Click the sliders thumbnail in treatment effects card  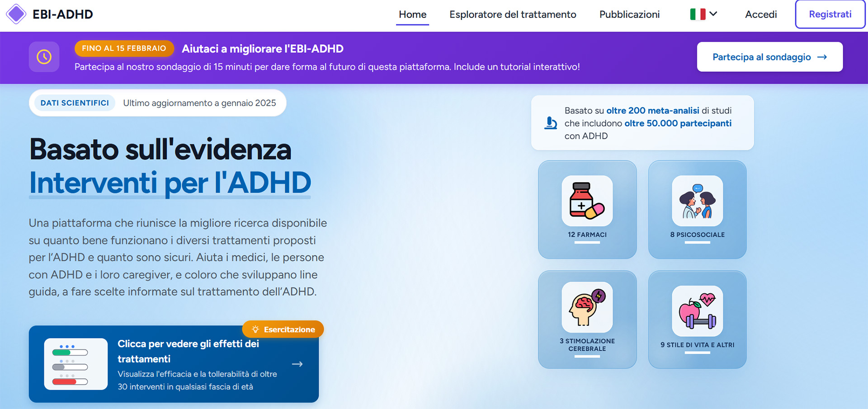[76, 364]
